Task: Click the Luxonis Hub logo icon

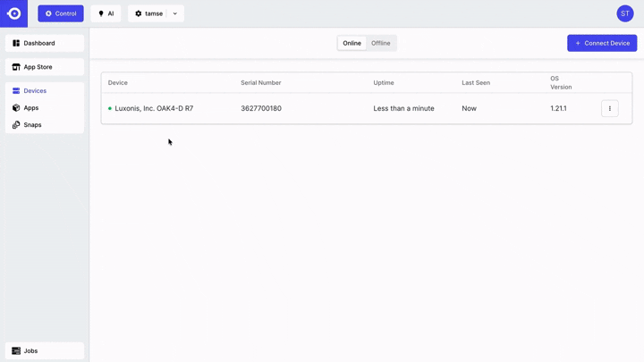Action: click(13, 13)
